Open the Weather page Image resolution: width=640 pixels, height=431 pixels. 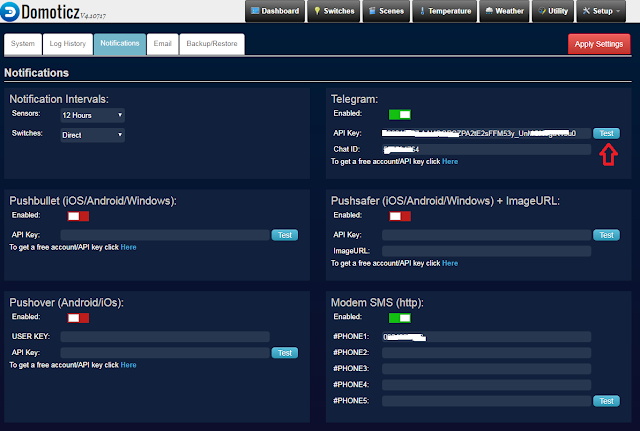[504, 11]
